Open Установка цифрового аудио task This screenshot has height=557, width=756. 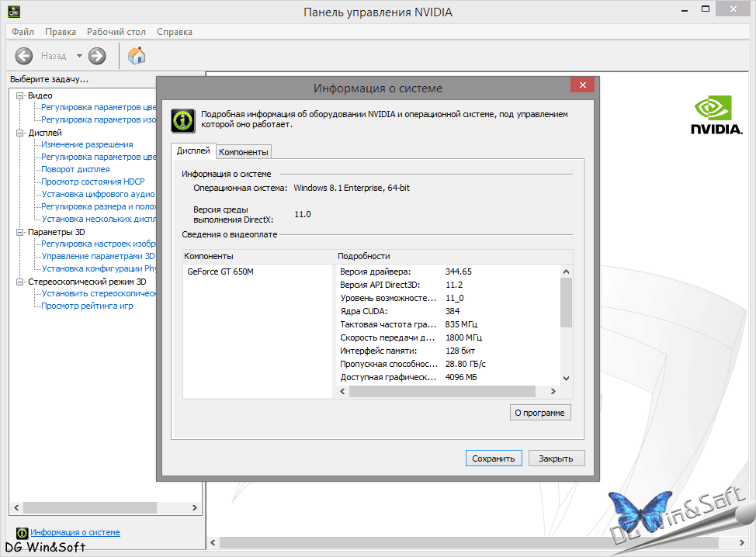[x=99, y=194]
